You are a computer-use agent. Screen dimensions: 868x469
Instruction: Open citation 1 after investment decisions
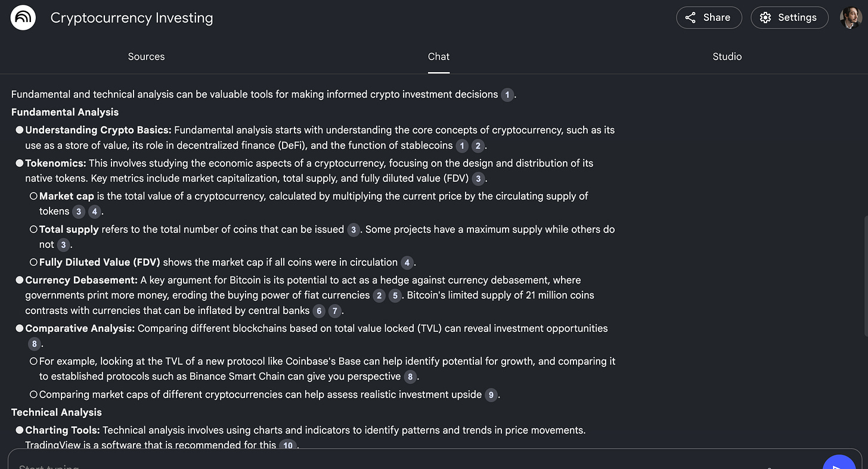coord(507,95)
